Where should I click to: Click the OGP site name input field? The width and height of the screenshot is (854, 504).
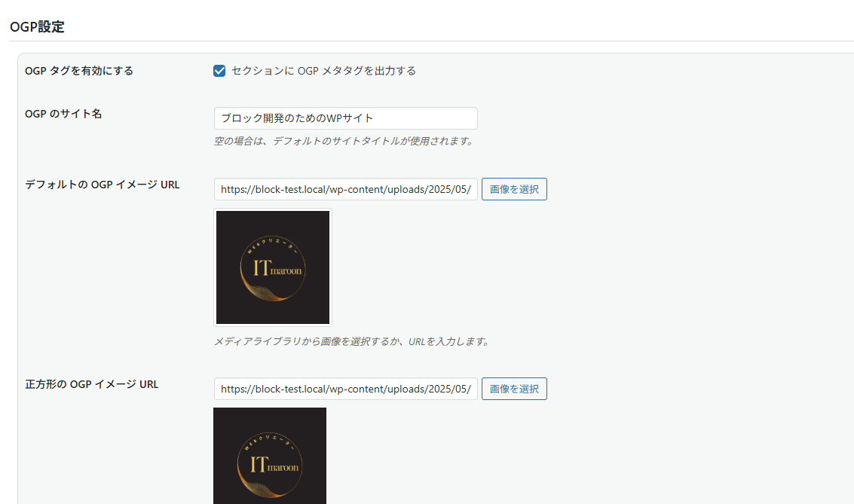click(x=346, y=118)
